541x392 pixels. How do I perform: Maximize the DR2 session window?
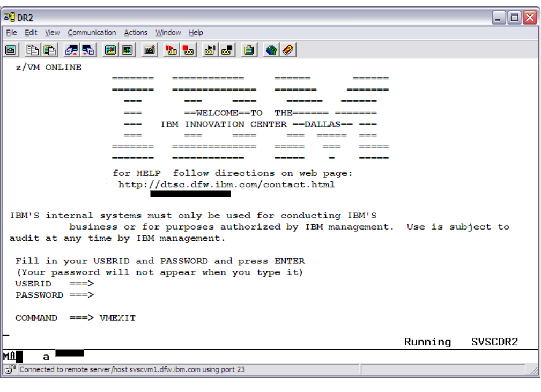tap(514, 17)
